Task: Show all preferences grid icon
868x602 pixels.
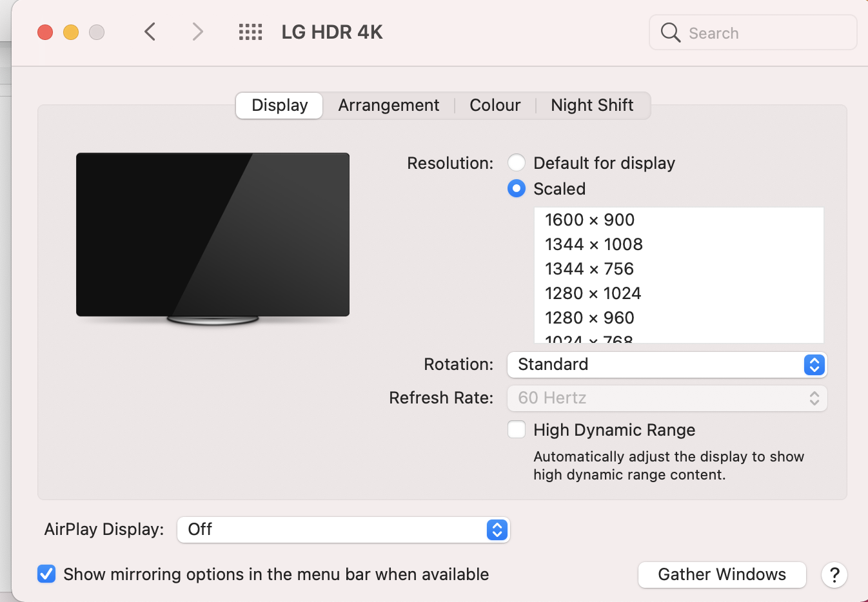Action: pyautogui.click(x=250, y=32)
